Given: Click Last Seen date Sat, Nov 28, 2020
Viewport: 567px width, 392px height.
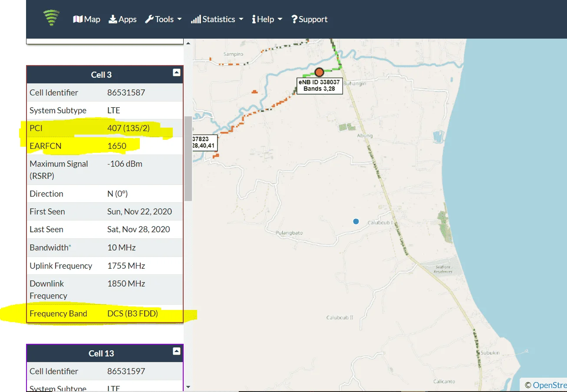Looking at the screenshot, I should pyautogui.click(x=138, y=229).
